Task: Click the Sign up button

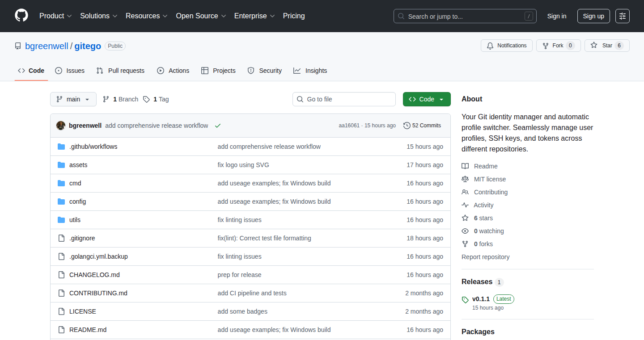Action: pyautogui.click(x=593, y=16)
